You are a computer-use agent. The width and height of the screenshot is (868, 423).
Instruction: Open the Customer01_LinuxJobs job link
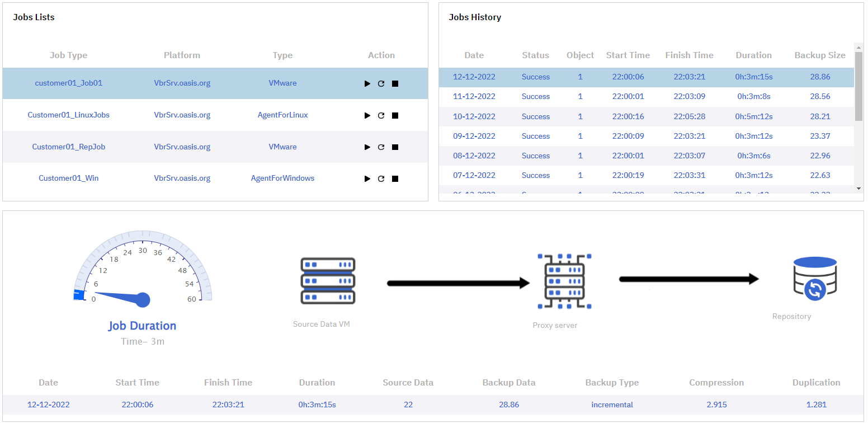tap(69, 115)
